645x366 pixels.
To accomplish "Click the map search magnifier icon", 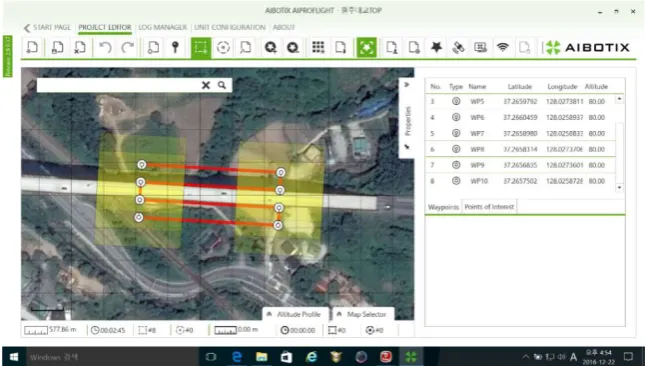I will point(222,85).
